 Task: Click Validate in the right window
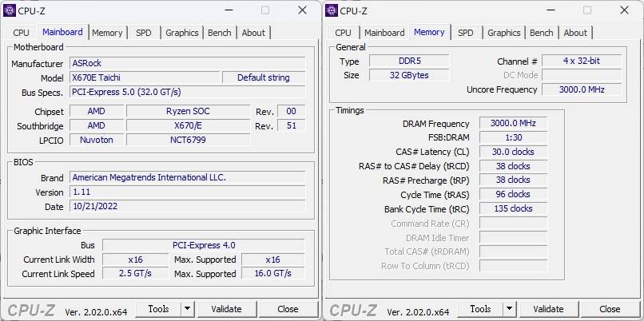pyautogui.click(x=548, y=309)
